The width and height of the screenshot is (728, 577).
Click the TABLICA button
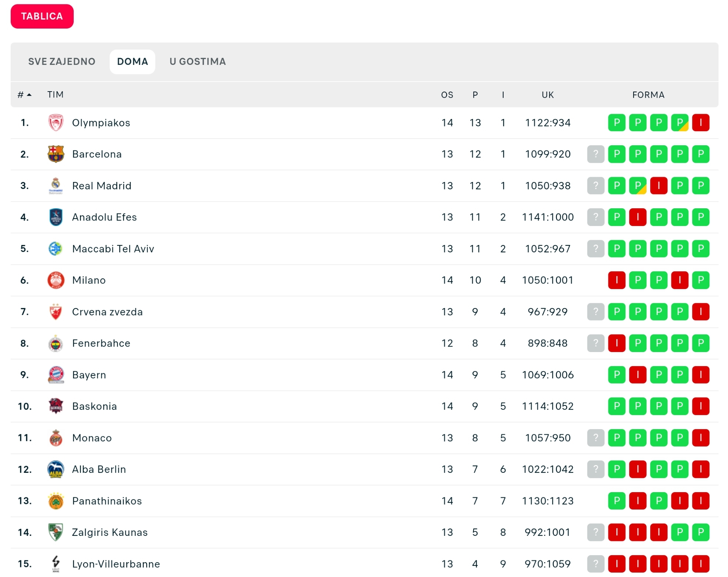tap(42, 16)
